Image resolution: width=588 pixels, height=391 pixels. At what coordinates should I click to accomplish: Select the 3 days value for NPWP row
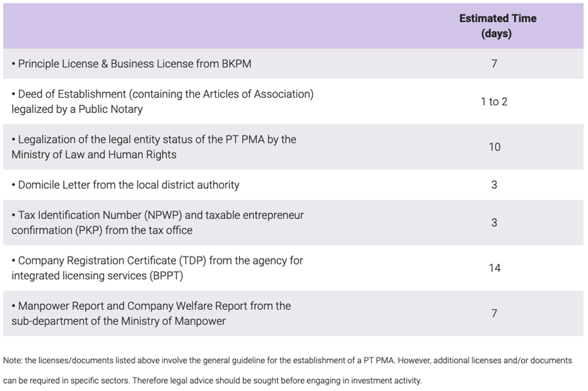(494, 223)
